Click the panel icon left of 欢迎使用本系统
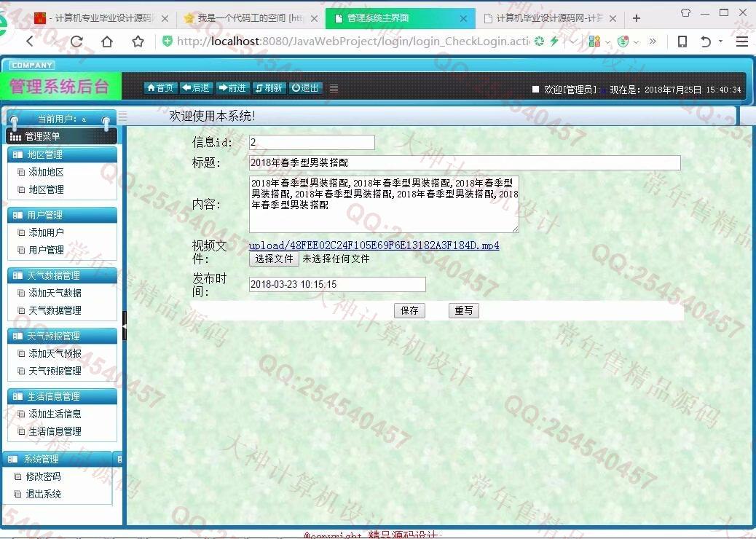Image resolution: width=756 pixels, height=539 pixels. pos(122,117)
